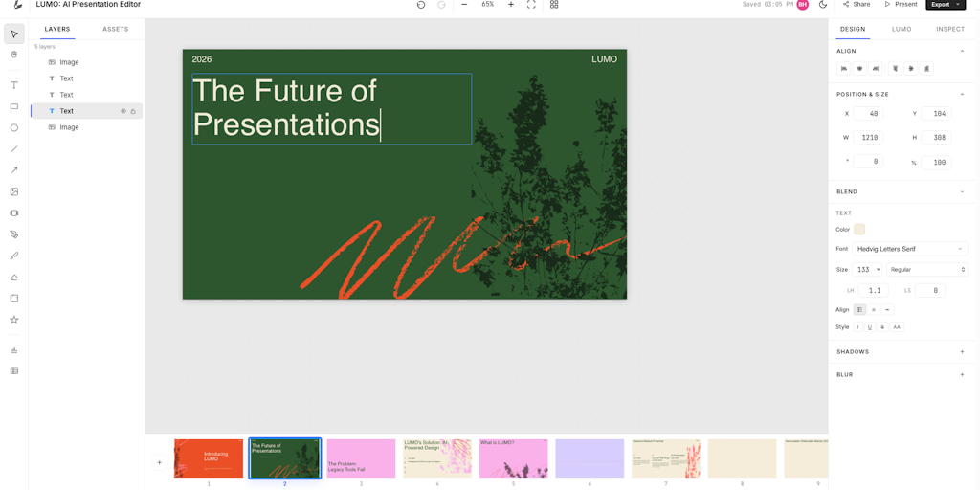Switch to the Design tab

[853, 29]
